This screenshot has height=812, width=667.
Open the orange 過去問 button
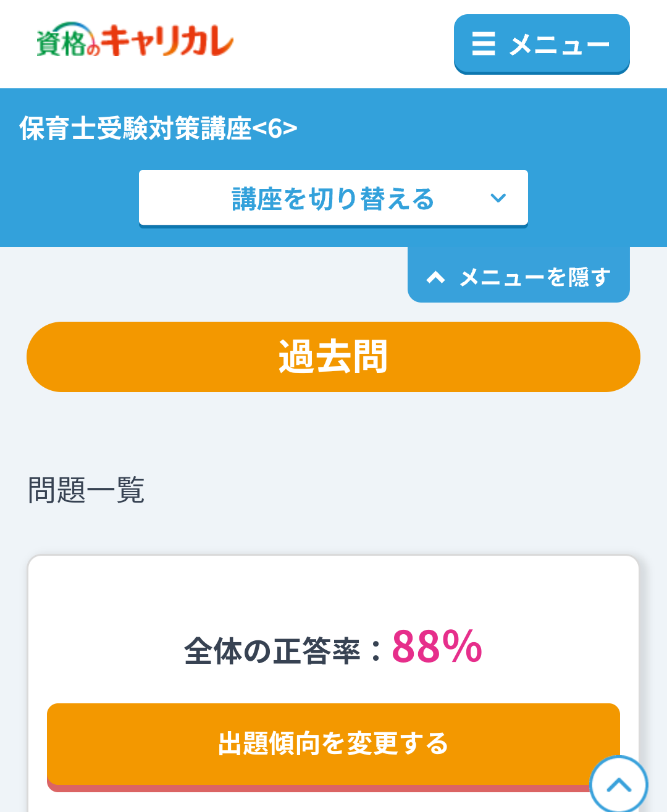(x=333, y=357)
